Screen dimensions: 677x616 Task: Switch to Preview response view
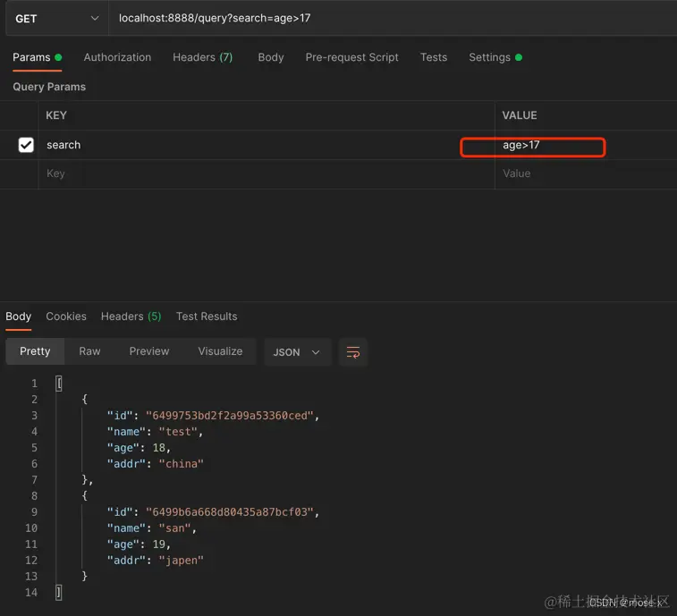point(149,351)
